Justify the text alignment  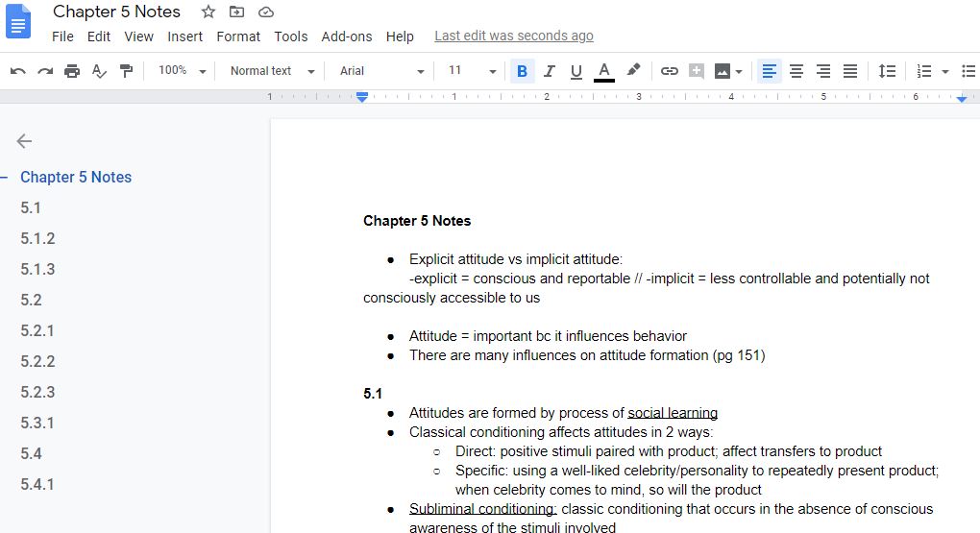click(850, 71)
